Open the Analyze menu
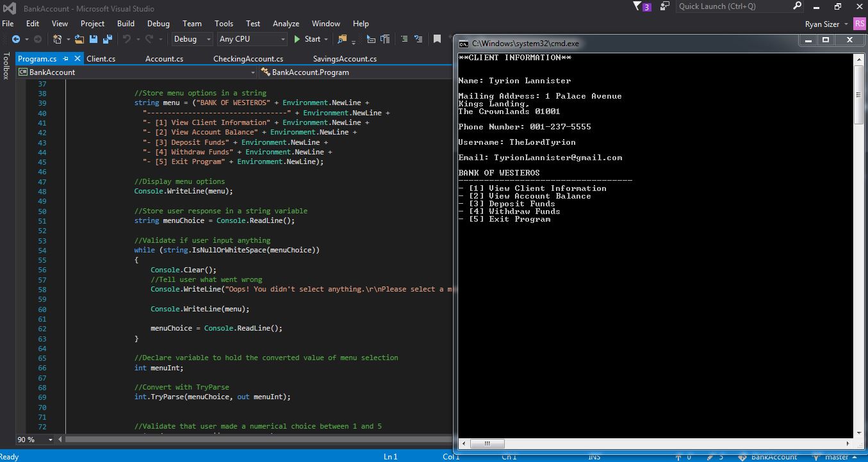This screenshot has height=462, width=868. click(x=286, y=23)
